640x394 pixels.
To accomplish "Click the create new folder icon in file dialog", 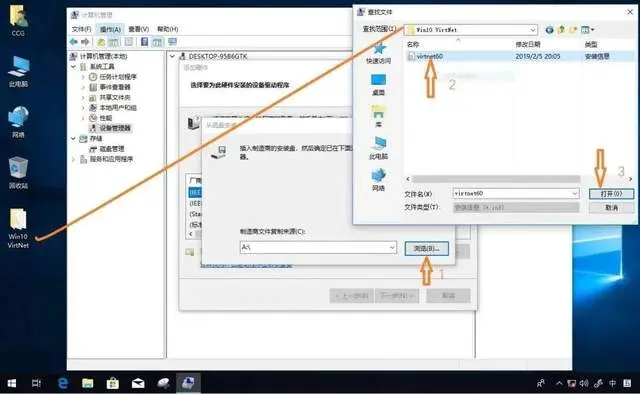I will click(x=573, y=30).
